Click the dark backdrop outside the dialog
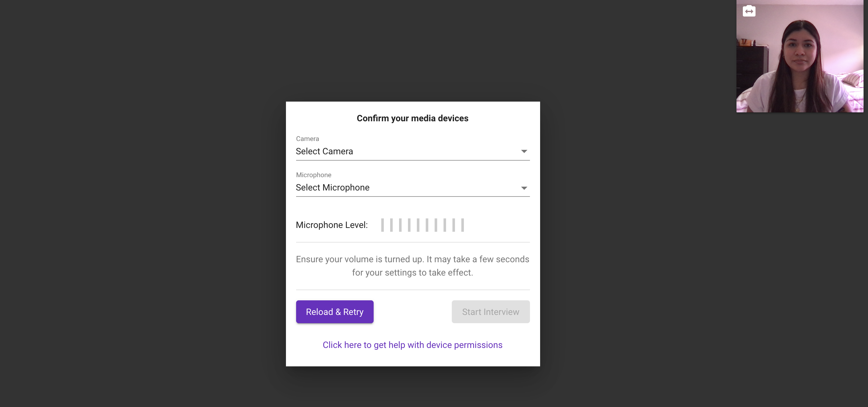This screenshot has width=868, height=407. 135,202
